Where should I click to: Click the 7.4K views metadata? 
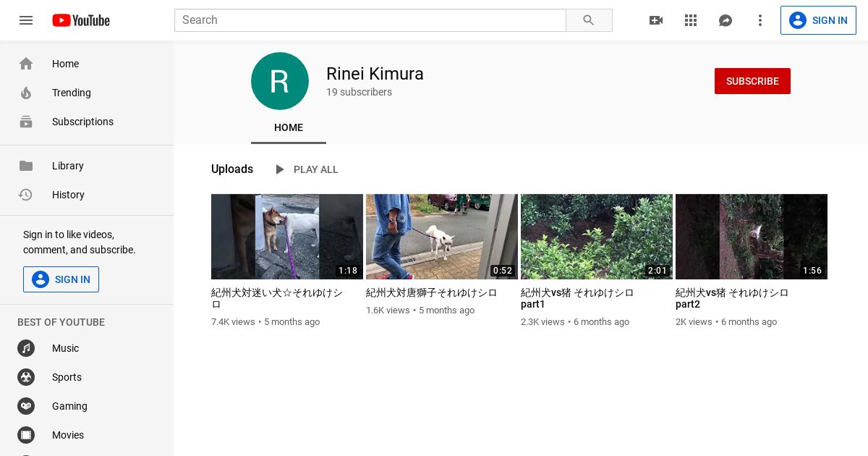coord(233,322)
